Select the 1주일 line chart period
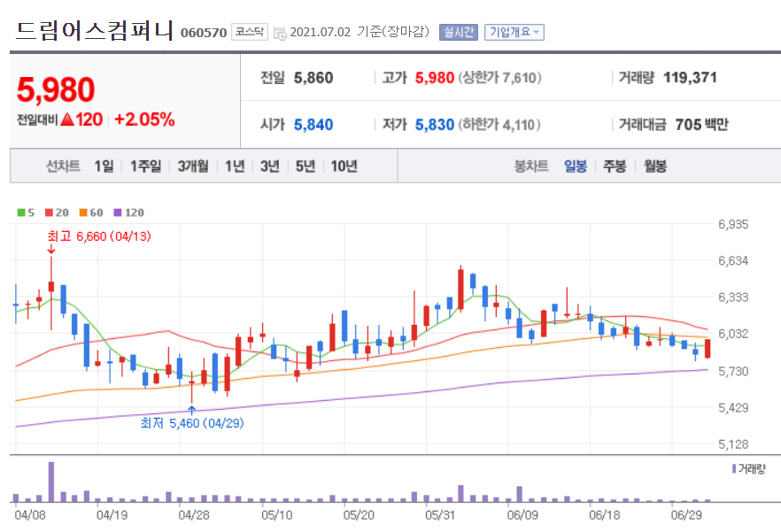The image size is (781, 532). tap(145, 166)
